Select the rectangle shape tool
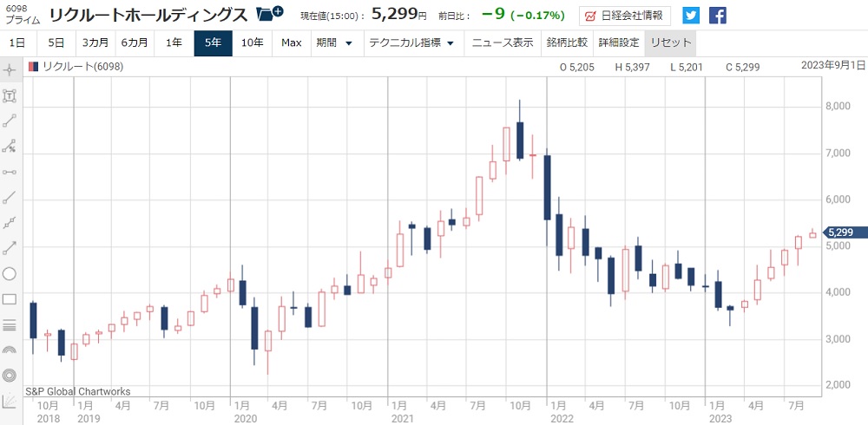Screen dimensions: 868x425 pos(10,299)
